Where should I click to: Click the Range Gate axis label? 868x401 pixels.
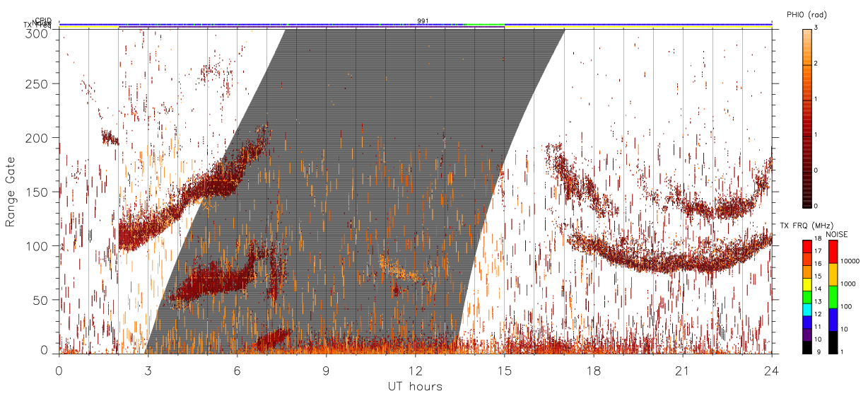[11, 191]
